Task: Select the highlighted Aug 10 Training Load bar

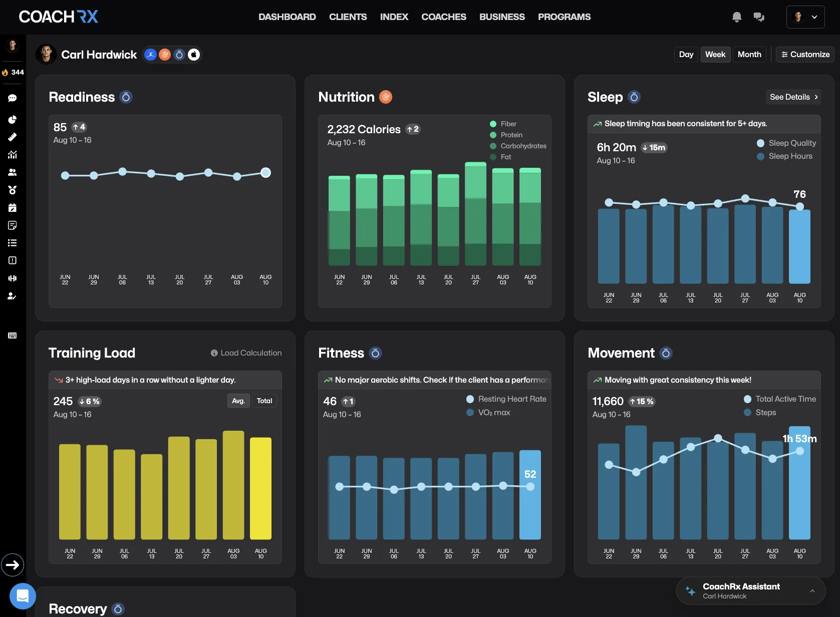Action: click(260, 488)
